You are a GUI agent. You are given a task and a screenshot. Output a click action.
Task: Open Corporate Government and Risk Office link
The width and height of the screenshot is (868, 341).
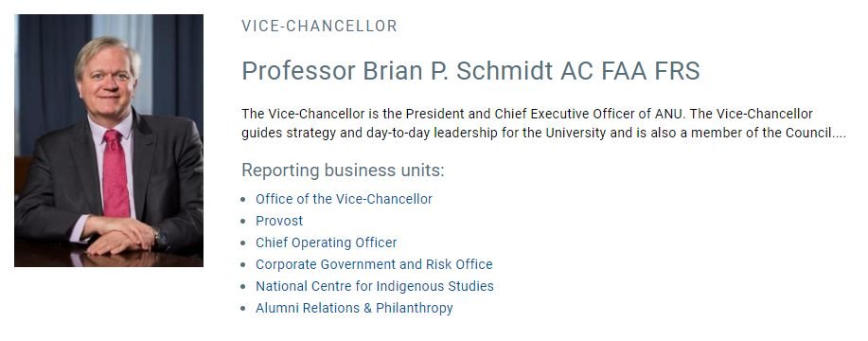(x=374, y=264)
